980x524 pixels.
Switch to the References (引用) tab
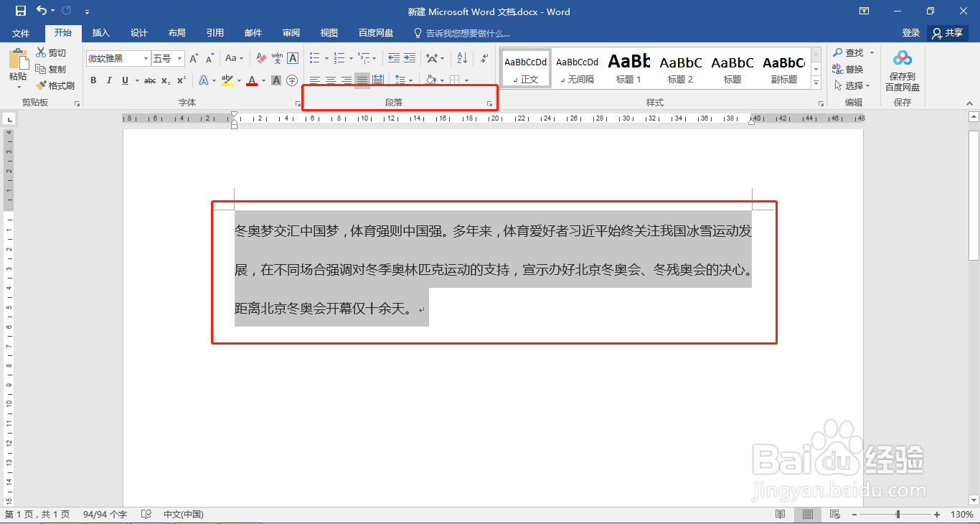pyautogui.click(x=215, y=33)
